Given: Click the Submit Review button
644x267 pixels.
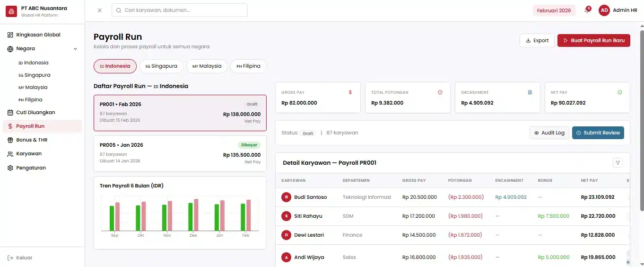Looking at the screenshot, I should click(x=598, y=133).
